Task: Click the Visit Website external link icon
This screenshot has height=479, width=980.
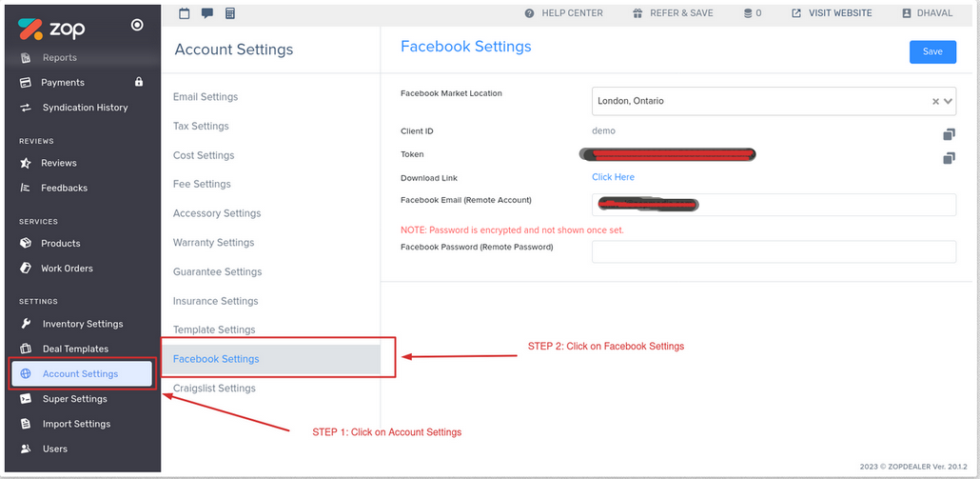Action: [x=796, y=13]
